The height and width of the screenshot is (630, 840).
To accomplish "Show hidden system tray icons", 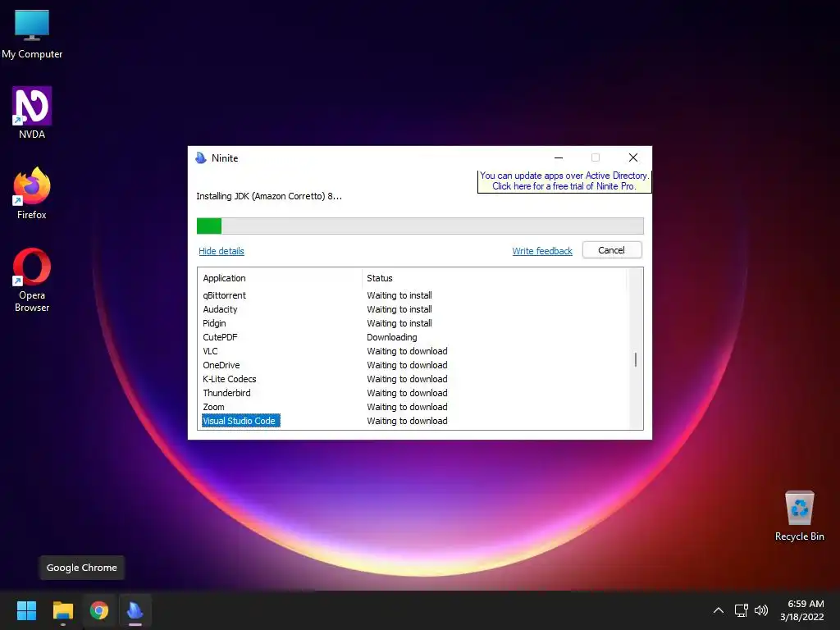I will click(719, 610).
